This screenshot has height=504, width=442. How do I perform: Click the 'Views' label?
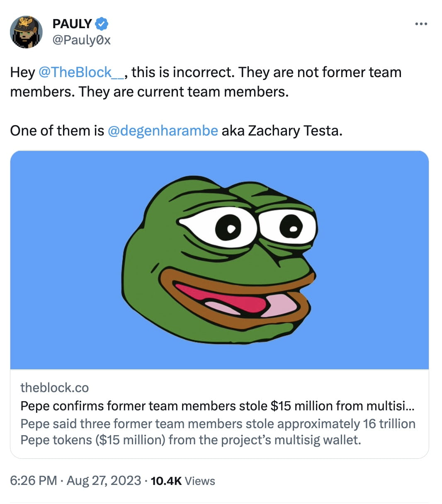click(200, 481)
